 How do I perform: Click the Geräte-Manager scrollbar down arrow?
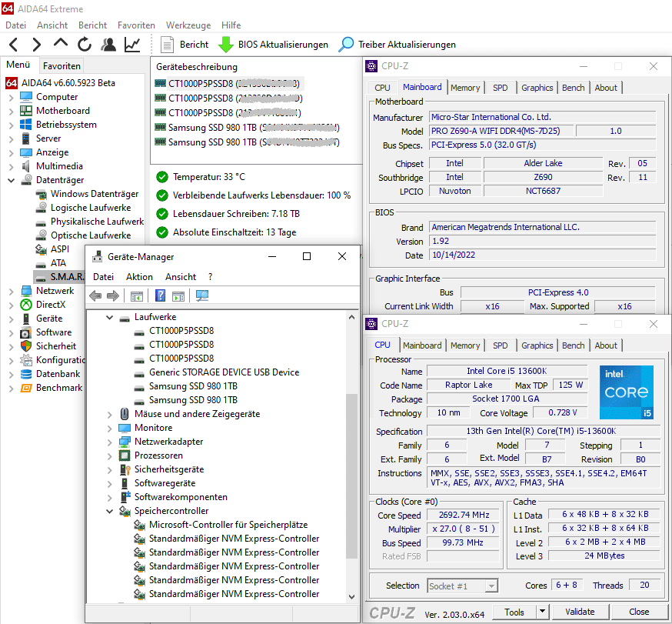tap(352, 596)
